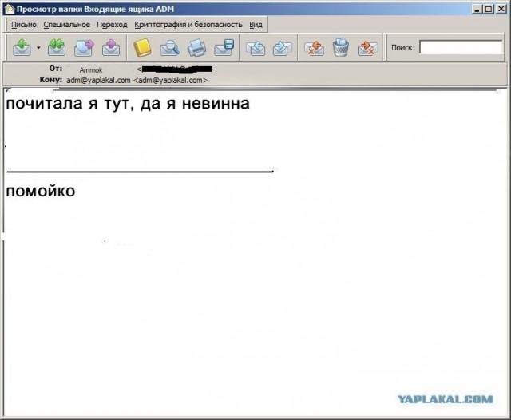Click the printer icon to print message
The width and height of the screenshot is (511, 420).
(x=197, y=48)
